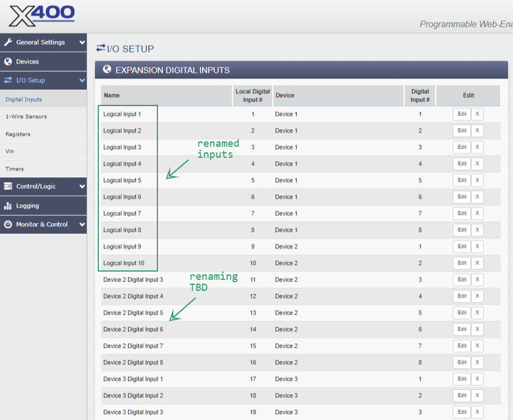Click the globe icon in Expansion Digital Inputs header

[107, 70]
